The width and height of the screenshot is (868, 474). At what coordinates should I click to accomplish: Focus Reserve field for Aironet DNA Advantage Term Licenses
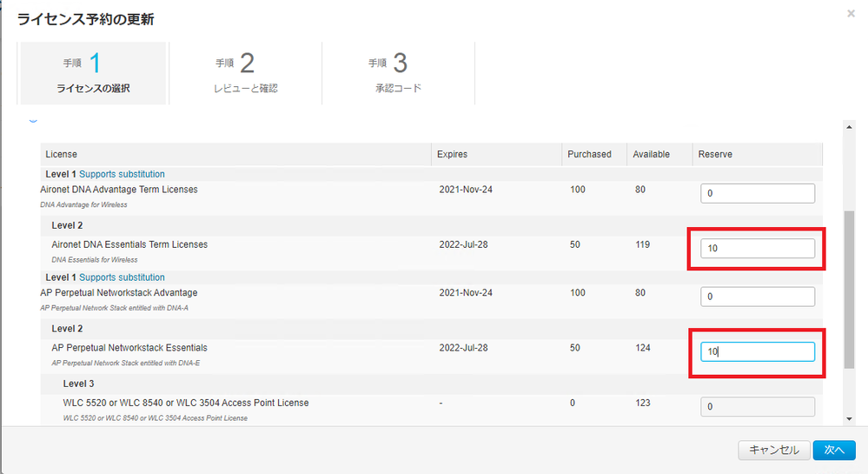[758, 193]
